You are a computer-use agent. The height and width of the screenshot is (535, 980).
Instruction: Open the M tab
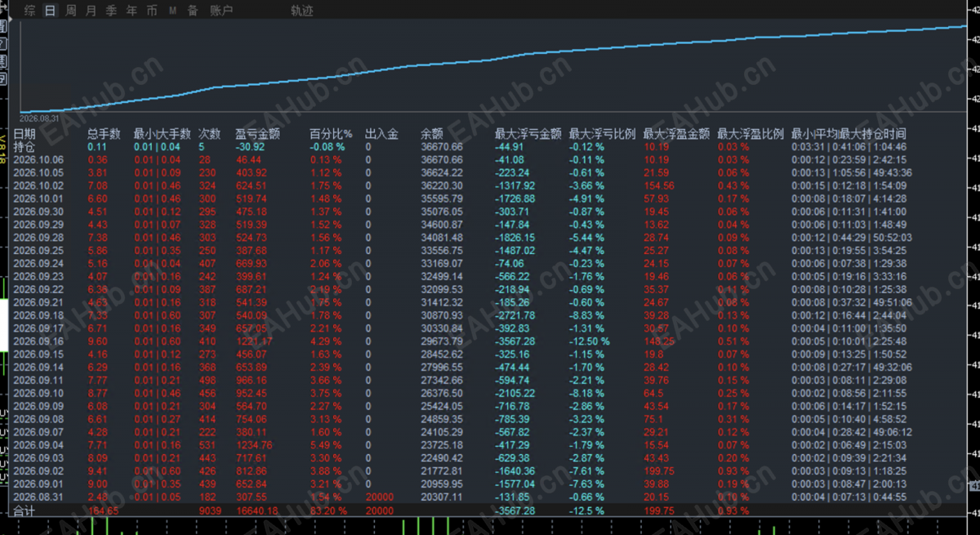pos(172,11)
